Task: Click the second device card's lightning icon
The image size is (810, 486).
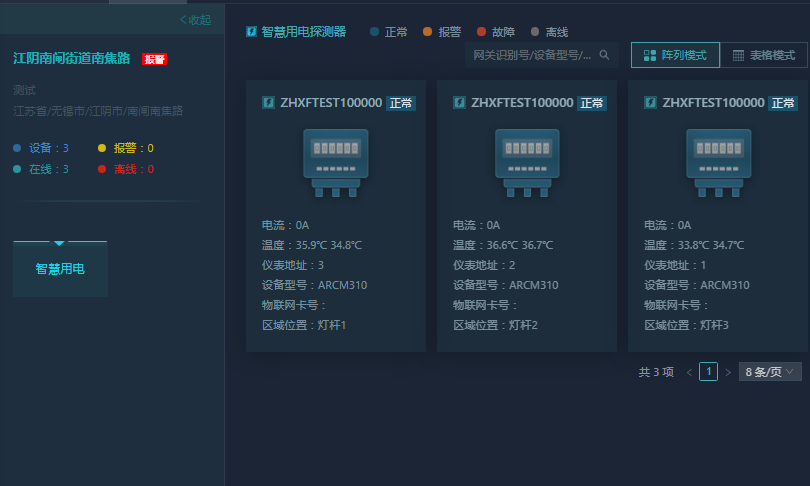Action: 459,103
